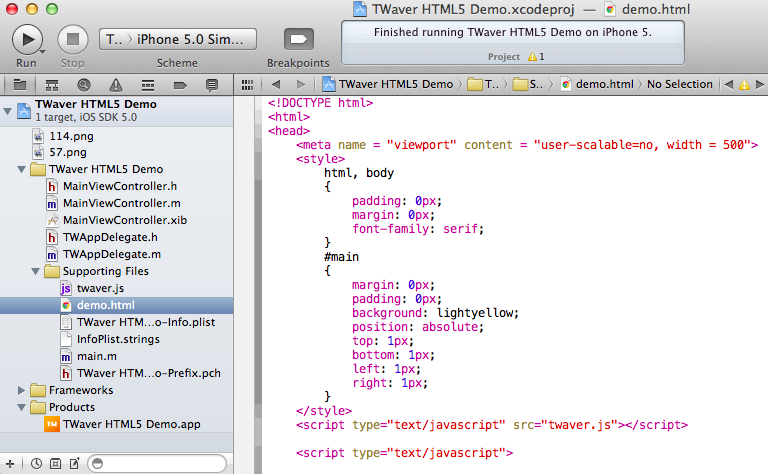Image resolution: width=768 pixels, height=474 pixels.
Task: Click the Finished running status display
Action: point(512,43)
